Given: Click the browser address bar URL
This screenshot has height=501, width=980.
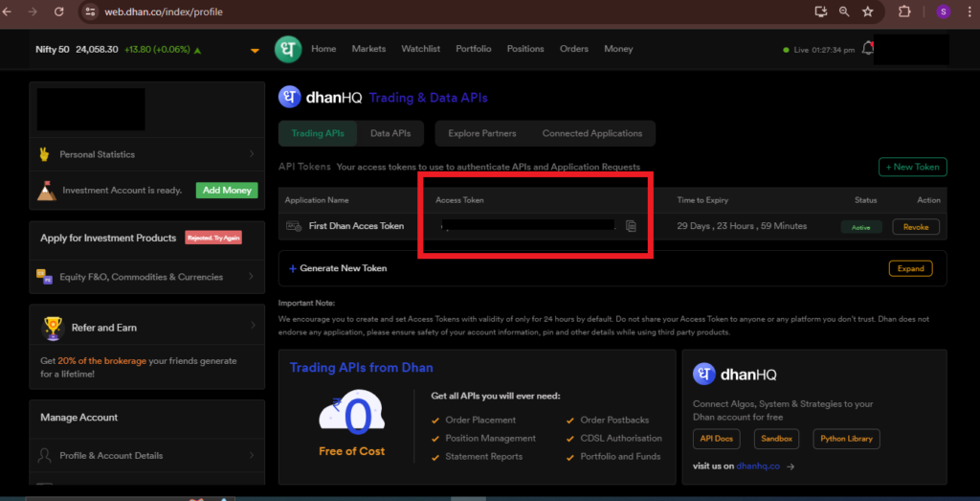Looking at the screenshot, I should click(163, 11).
